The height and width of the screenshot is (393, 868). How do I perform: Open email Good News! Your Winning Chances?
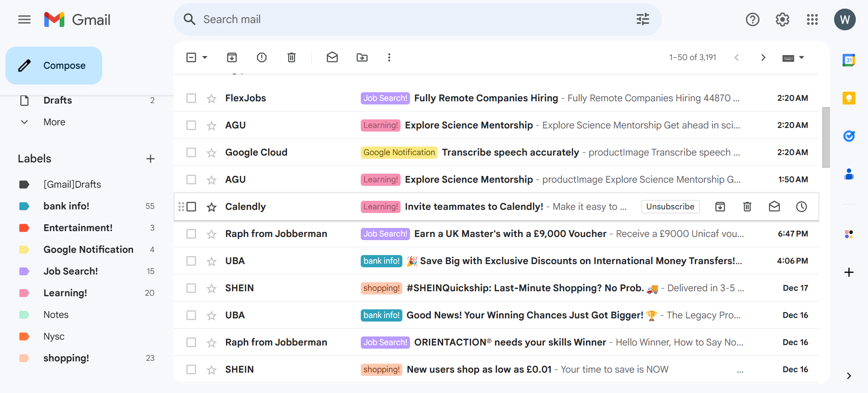point(496,315)
